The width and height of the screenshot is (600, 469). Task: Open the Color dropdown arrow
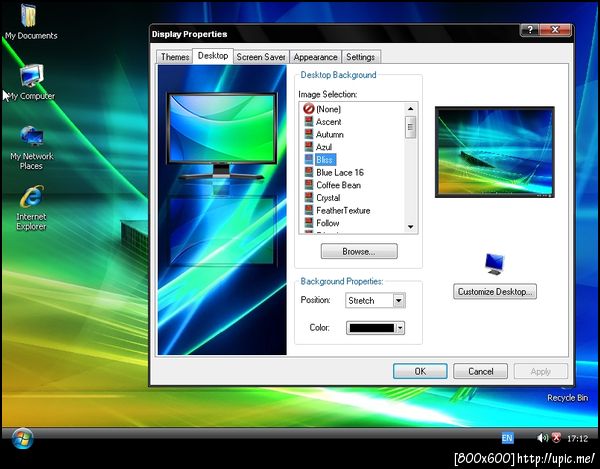[400, 328]
